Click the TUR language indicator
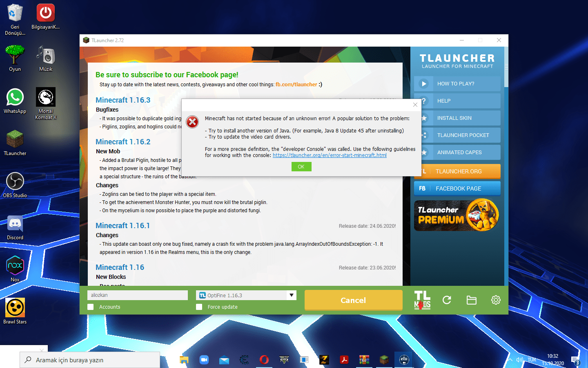Viewport: 588px width, 368px height. (x=532, y=360)
